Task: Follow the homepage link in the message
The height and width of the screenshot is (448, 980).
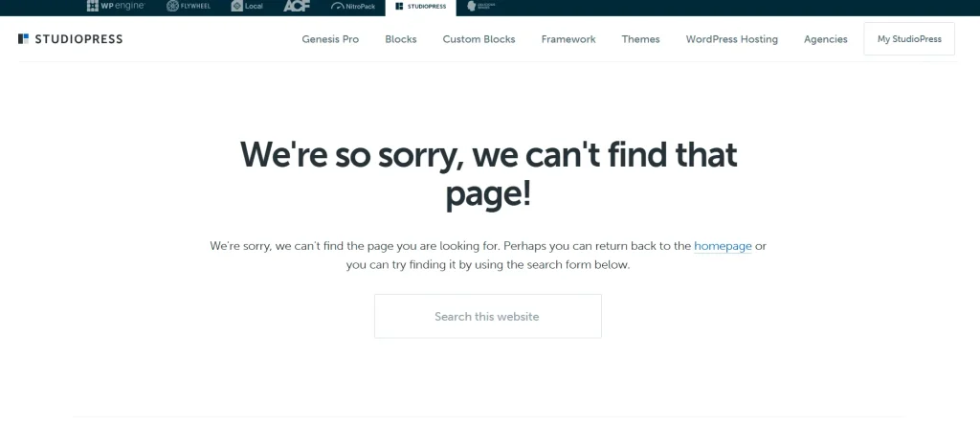Action: tap(723, 246)
